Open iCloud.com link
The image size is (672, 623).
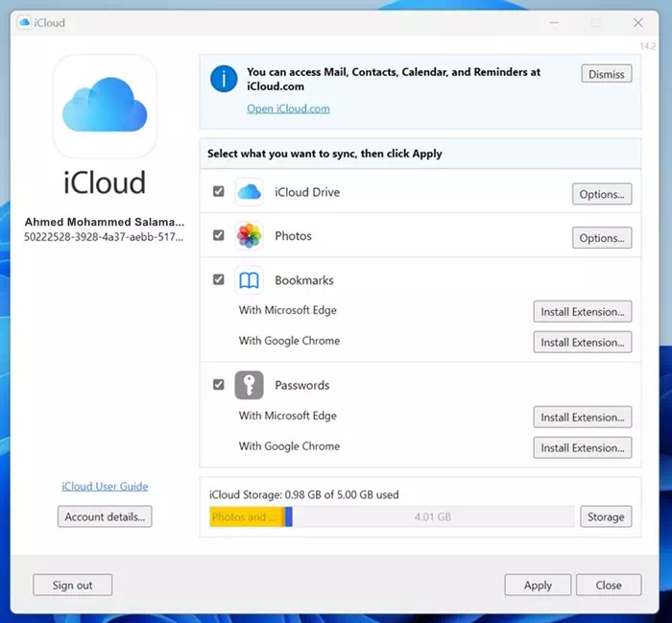pyautogui.click(x=288, y=108)
